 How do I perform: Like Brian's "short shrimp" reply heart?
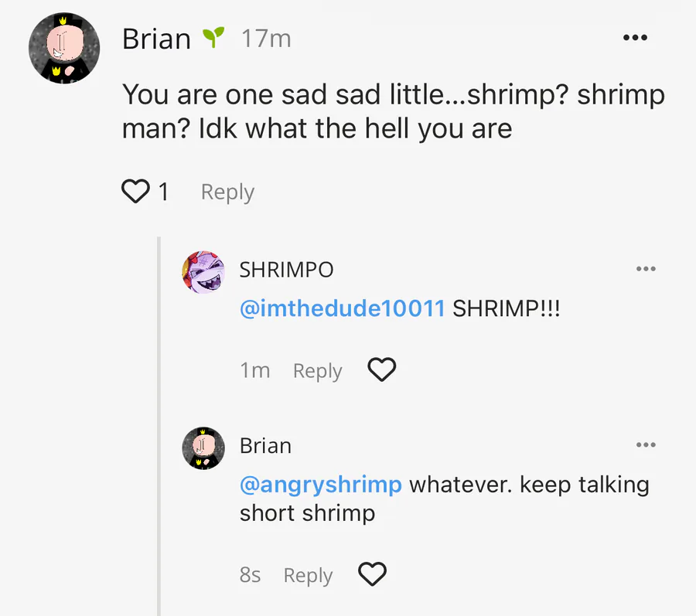[x=372, y=574]
